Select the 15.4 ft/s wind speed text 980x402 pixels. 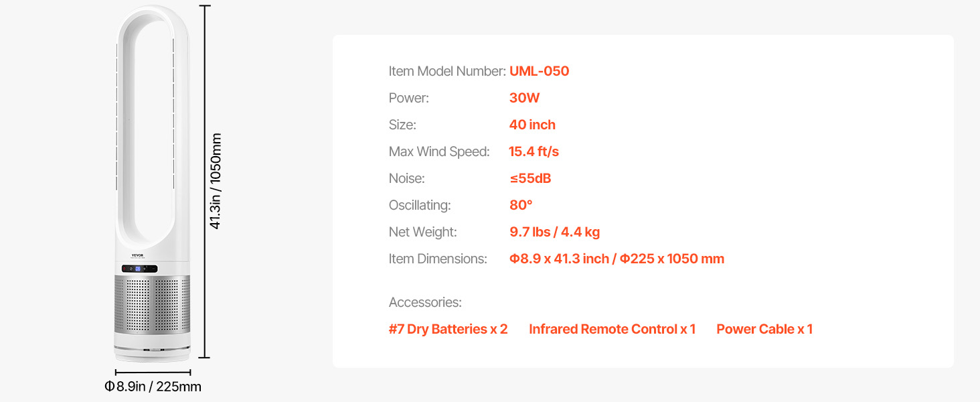pyautogui.click(x=534, y=151)
